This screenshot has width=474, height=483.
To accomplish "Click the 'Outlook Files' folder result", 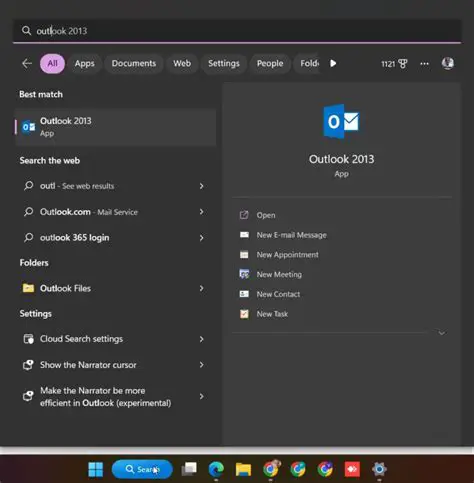I will pyautogui.click(x=115, y=288).
